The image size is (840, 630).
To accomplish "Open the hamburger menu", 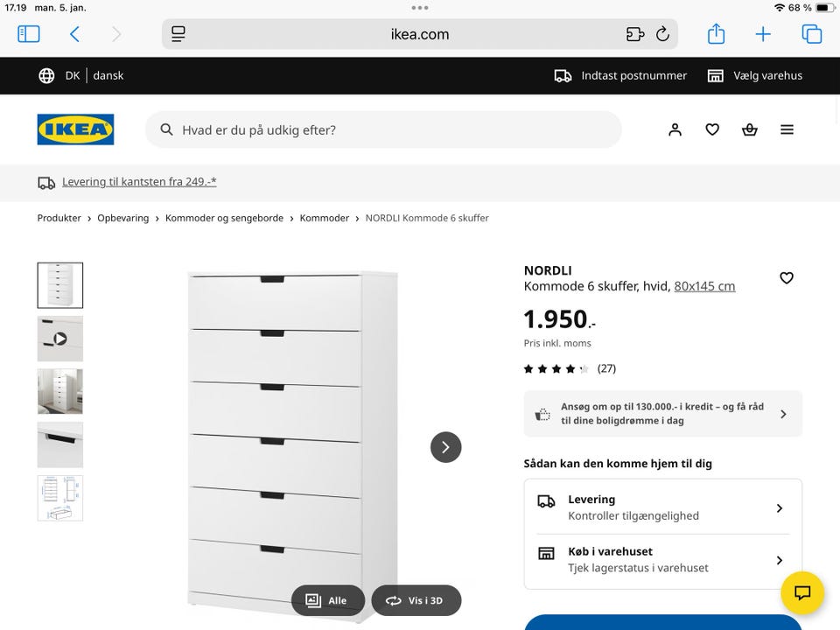I will pos(787,129).
